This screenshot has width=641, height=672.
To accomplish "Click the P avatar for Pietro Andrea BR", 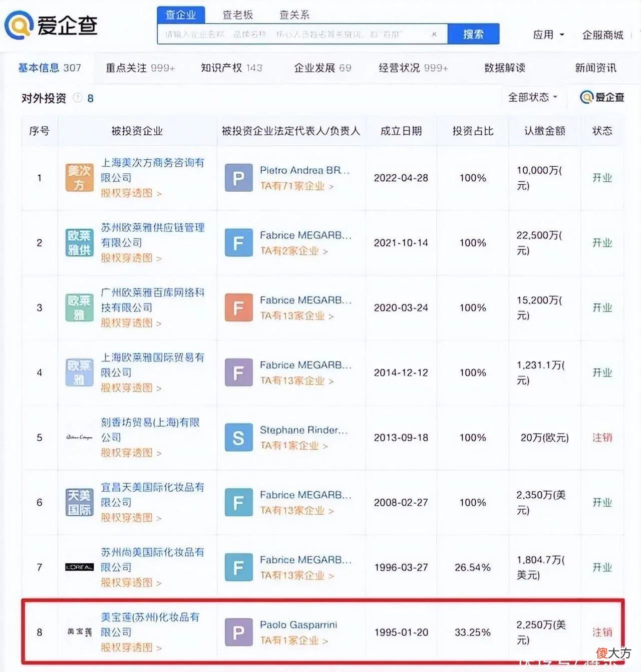I will [x=238, y=178].
